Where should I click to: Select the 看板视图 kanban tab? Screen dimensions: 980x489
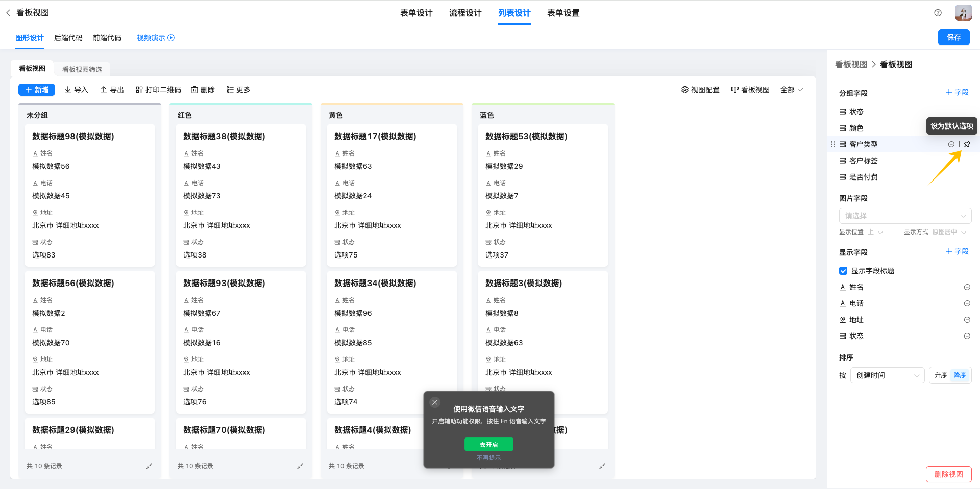(x=32, y=68)
